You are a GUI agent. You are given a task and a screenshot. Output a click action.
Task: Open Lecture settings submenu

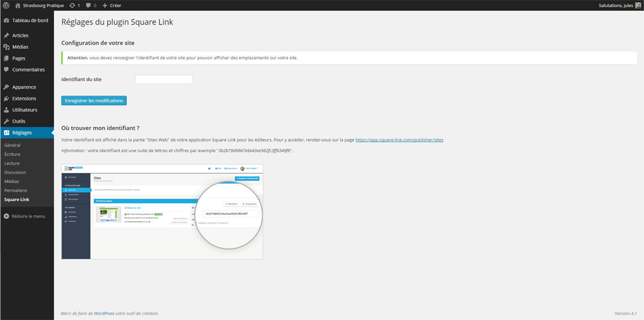[12, 163]
